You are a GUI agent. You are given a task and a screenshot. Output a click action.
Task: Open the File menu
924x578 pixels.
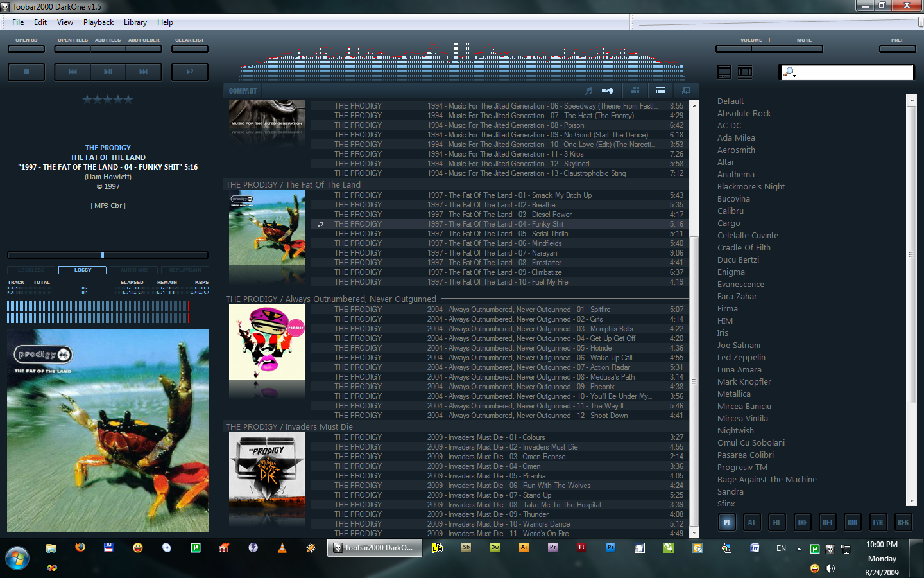click(x=18, y=22)
